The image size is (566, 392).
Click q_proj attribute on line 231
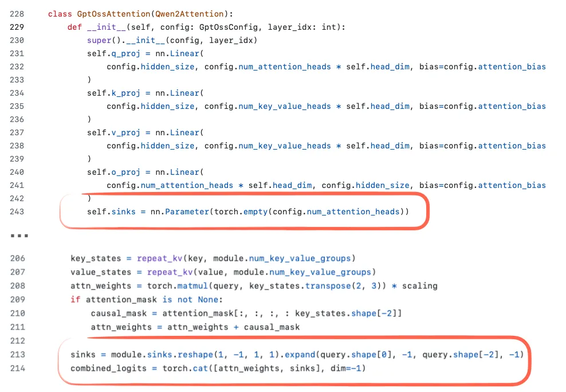125,54
